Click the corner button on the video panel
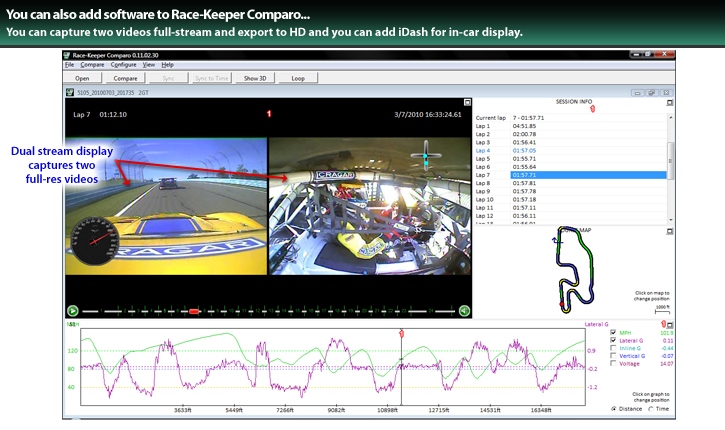This screenshot has height=430, width=725. tap(466, 103)
